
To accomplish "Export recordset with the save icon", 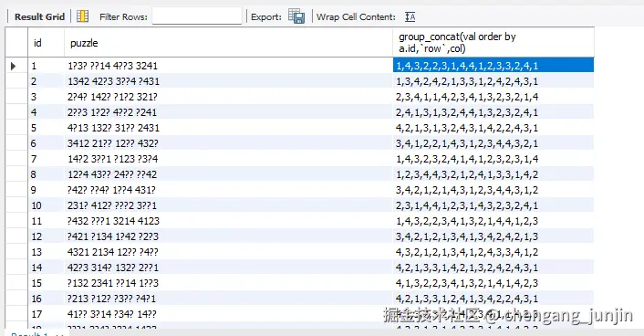I will (296, 16).
